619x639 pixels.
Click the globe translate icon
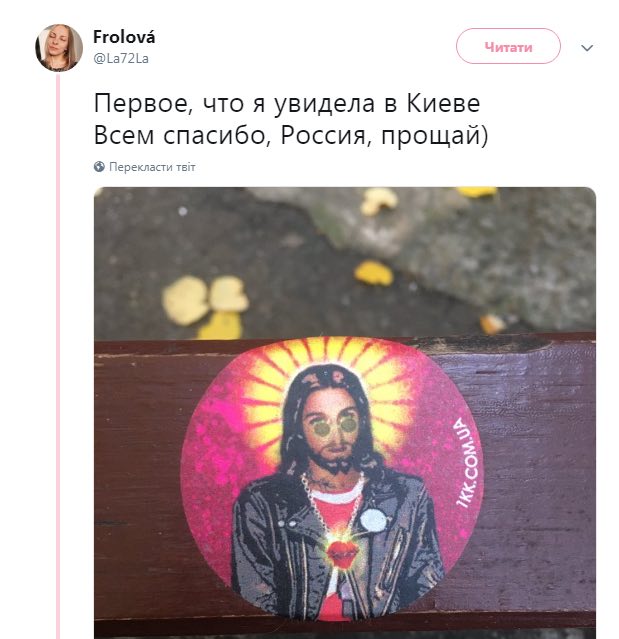pos(99,167)
